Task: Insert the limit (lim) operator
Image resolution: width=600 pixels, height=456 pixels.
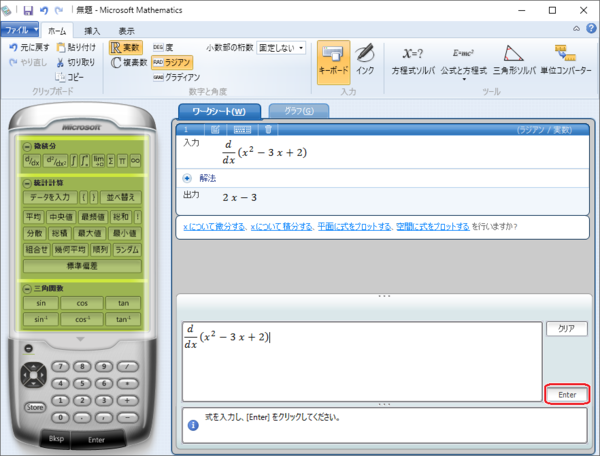Action: pyautogui.click(x=98, y=161)
